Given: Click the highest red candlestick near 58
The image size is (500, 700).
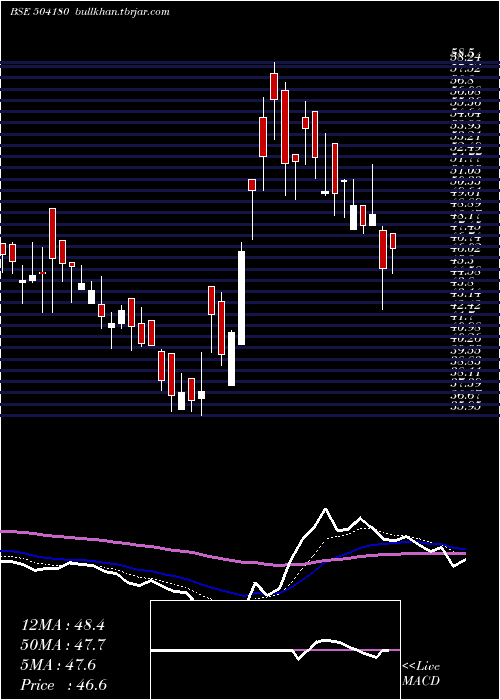Looking at the screenshot, I should pos(274,86).
